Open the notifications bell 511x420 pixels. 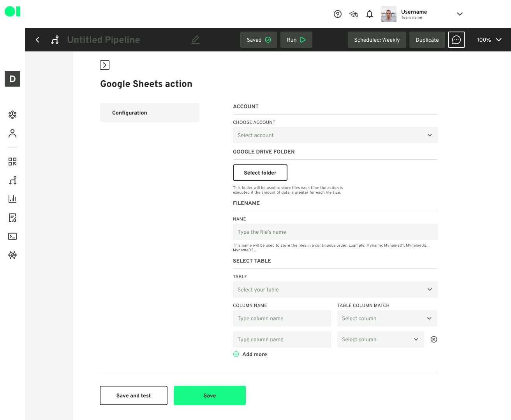[x=370, y=14]
